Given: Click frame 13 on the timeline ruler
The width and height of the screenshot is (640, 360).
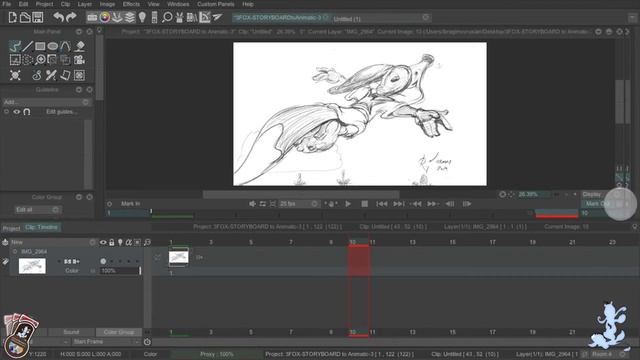Looking at the screenshot, I should pyautogui.click(x=412, y=242).
